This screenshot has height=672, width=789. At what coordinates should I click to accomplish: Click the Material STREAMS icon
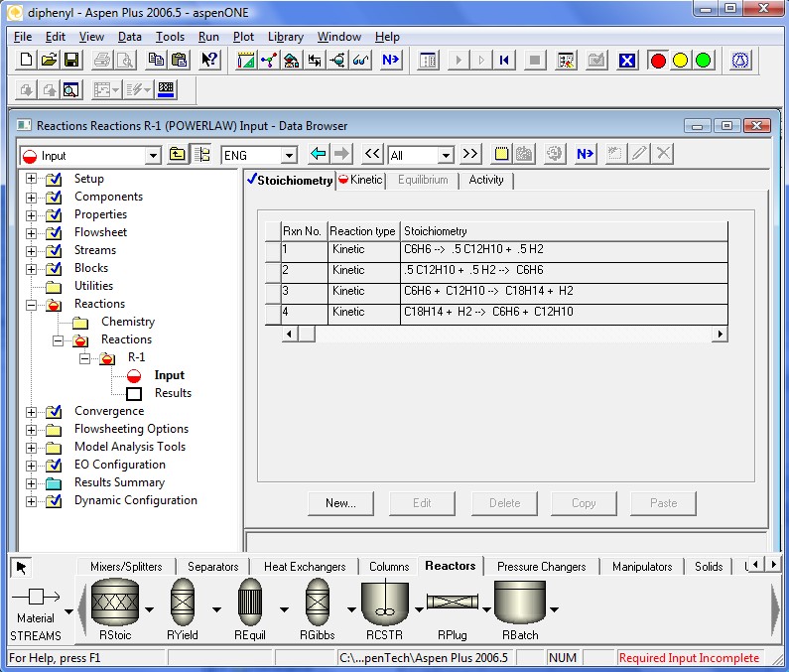36,605
